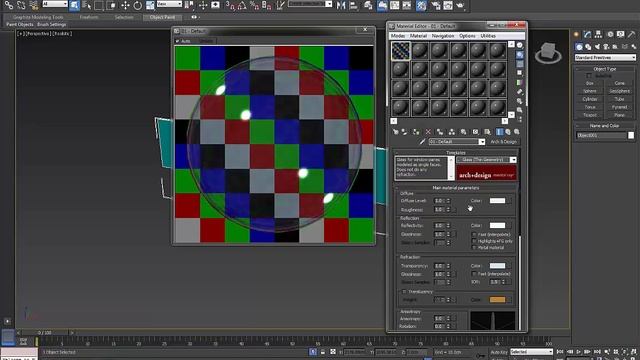Viewport: 640px width, 360px height.
Task: Click Show Map in Viewport icon
Action: pos(487,132)
